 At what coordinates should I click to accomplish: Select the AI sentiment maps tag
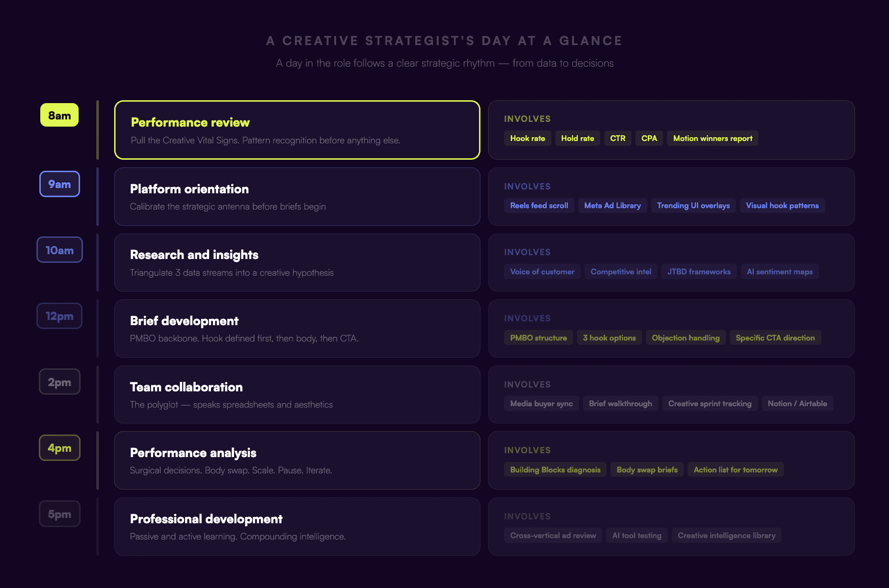(x=779, y=272)
